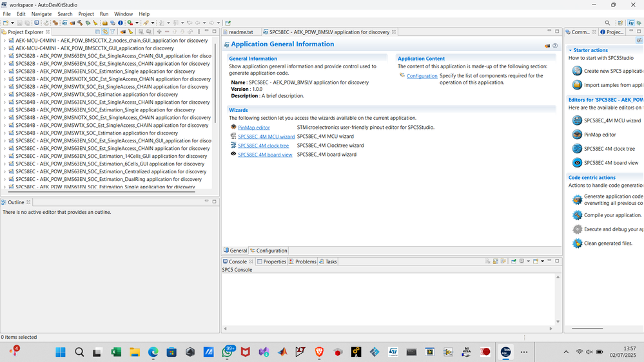Click Clean generated files icon

[x=577, y=243]
